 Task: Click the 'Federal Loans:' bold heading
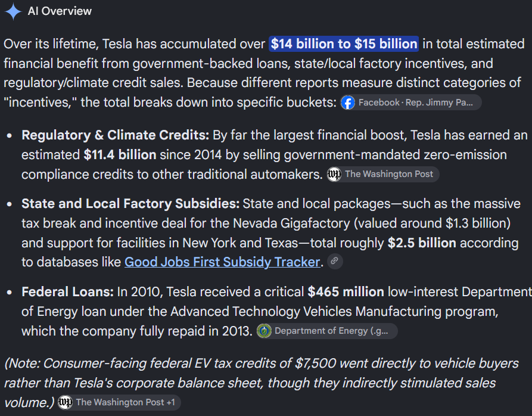point(67,292)
